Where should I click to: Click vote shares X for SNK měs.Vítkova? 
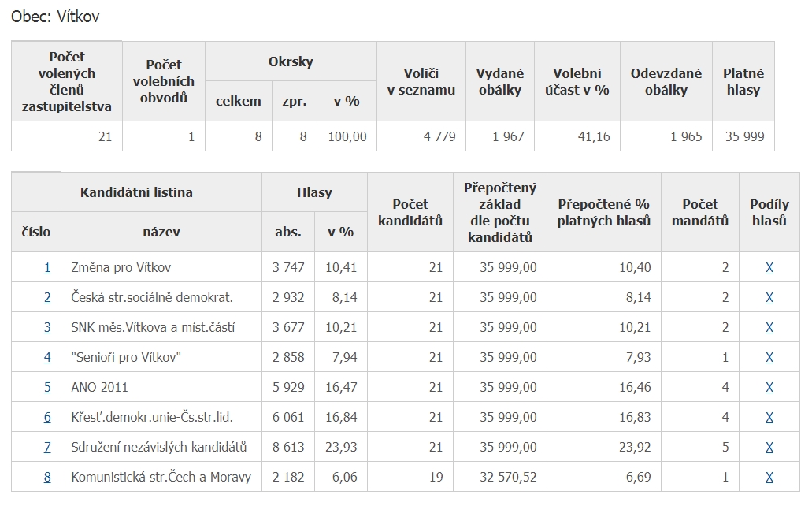coord(769,327)
